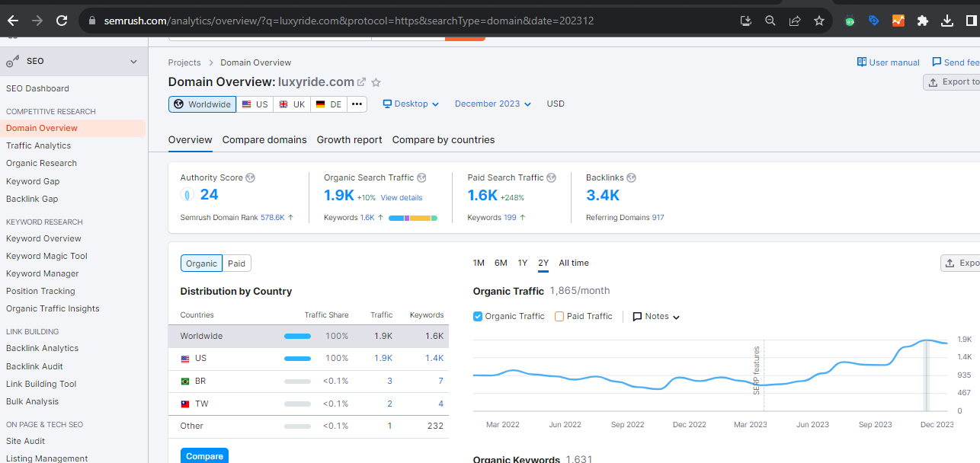Select the UK database button
Image resolution: width=980 pixels, height=463 pixels.
tap(292, 104)
